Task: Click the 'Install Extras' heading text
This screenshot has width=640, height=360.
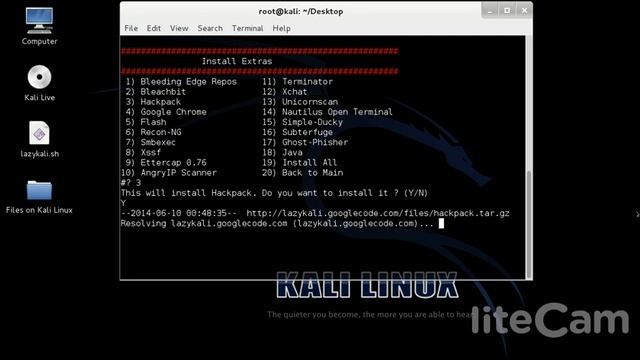Action: [x=237, y=61]
